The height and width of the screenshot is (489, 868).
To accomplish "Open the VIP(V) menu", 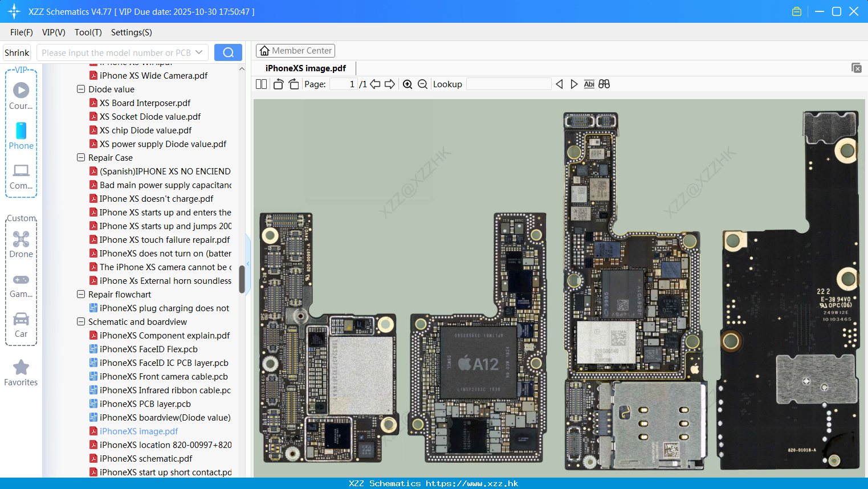I will coord(54,32).
